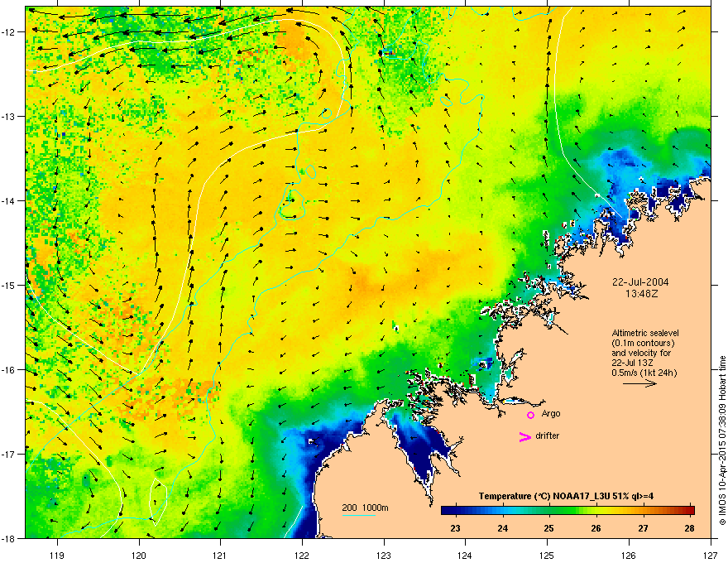Click the 'Altimetric sealevel' caption line
The image size is (728, 563).
coord(645,333)
